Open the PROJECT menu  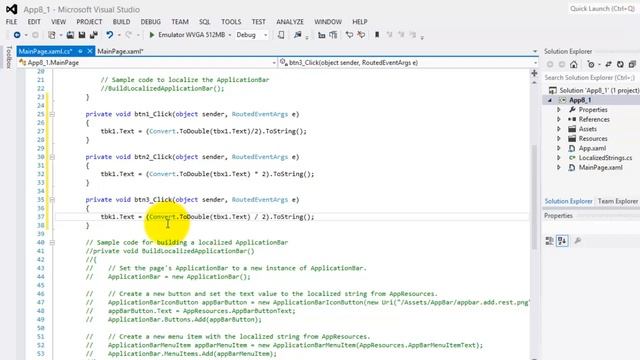click(89, 22)
